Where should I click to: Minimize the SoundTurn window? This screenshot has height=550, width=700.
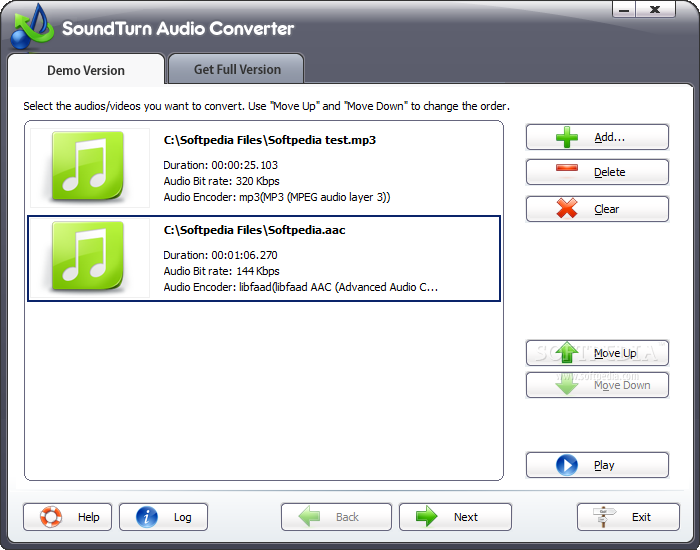click(624, 9)
